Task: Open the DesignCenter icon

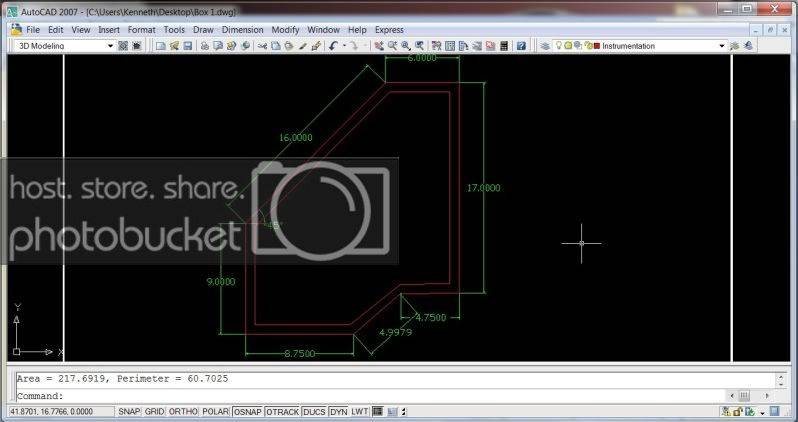Action: coord(450,46)
